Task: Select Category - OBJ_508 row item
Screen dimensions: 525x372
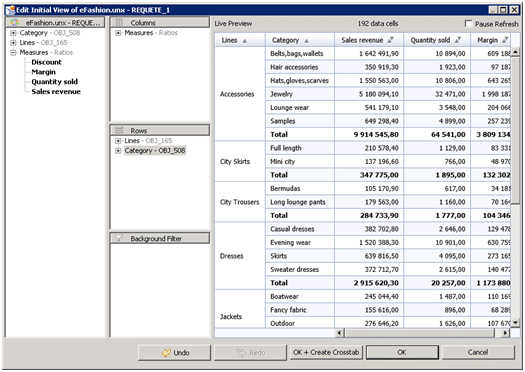Action: click(x=155, y=151)
